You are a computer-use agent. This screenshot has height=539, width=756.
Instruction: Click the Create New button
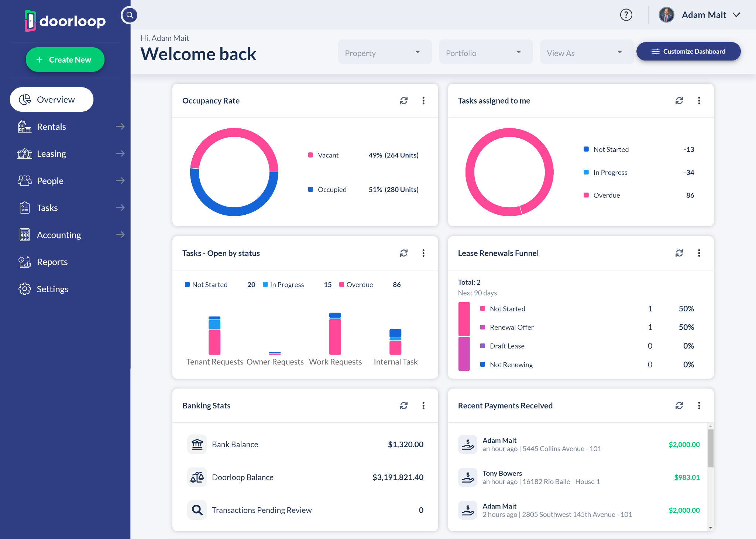click(x=65, y=59)
